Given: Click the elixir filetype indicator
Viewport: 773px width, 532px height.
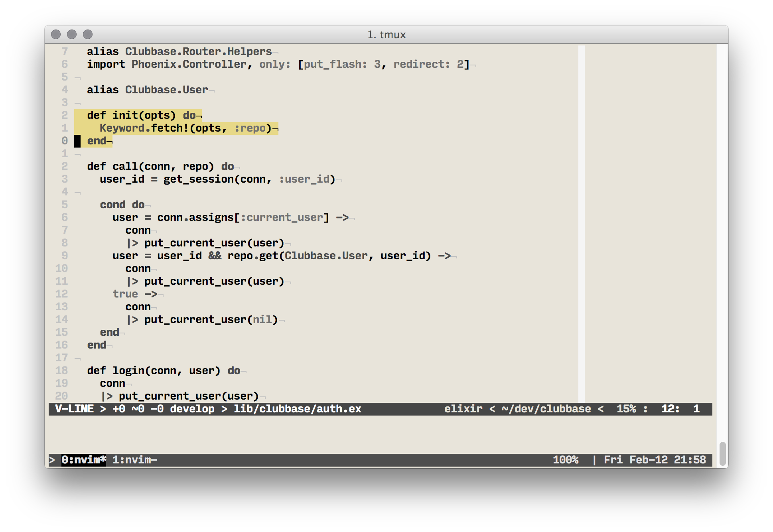Looking at the screenshot, I should tap(463, 409).
